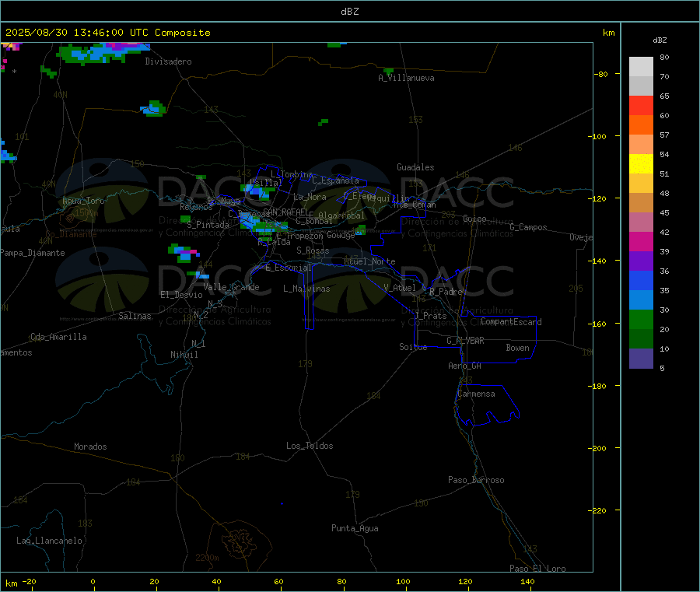Click the R_Padre map label
The height and width of the screenshot is (592, 700).
tap(446, 292)
